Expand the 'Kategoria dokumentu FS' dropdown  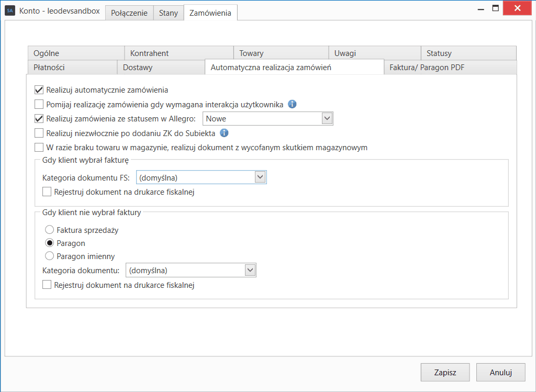click(202, 177)
